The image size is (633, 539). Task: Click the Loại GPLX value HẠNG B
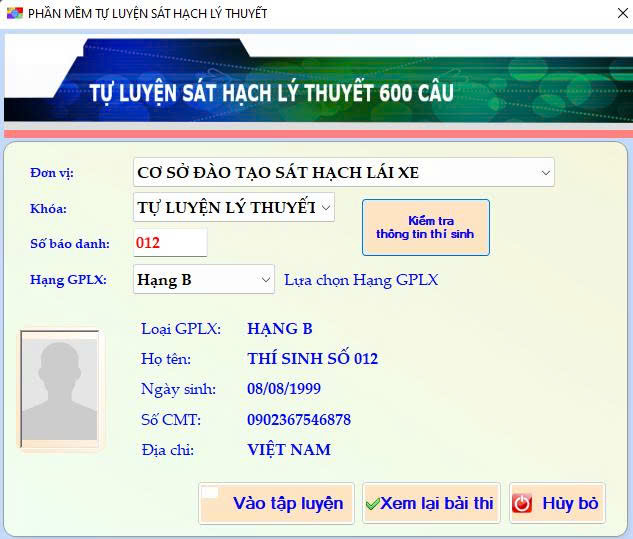280,329
